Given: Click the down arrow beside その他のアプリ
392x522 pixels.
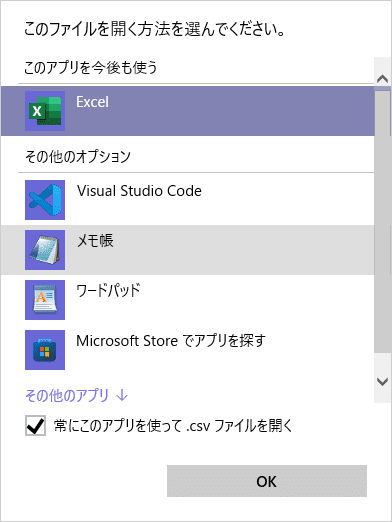Looking at the screenshot, I should pyautogui.click(x=122, y=396).
